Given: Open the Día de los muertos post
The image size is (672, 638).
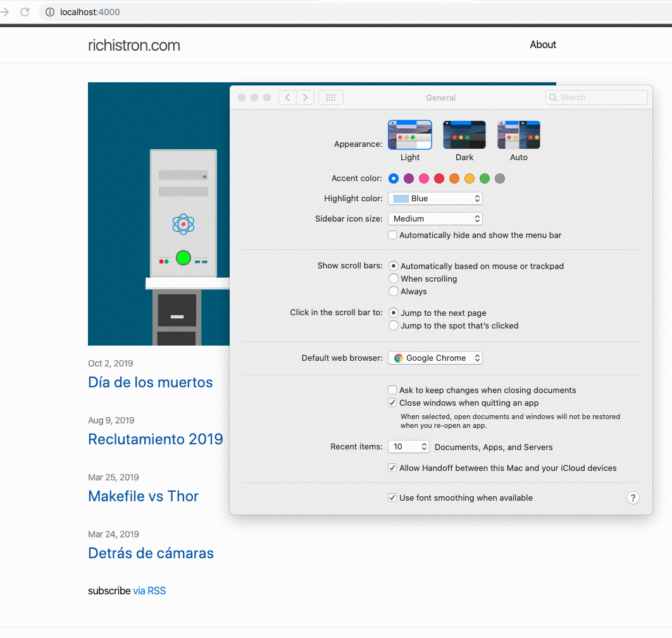Looking at the screenshot, I should point(151,382).
